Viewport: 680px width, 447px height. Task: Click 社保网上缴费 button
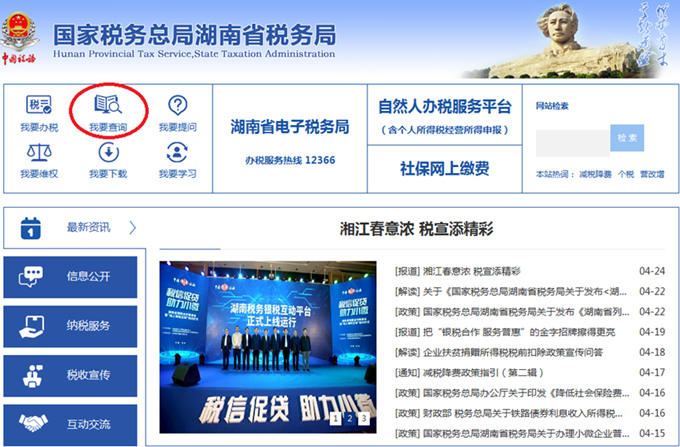(x=444, y=167)
